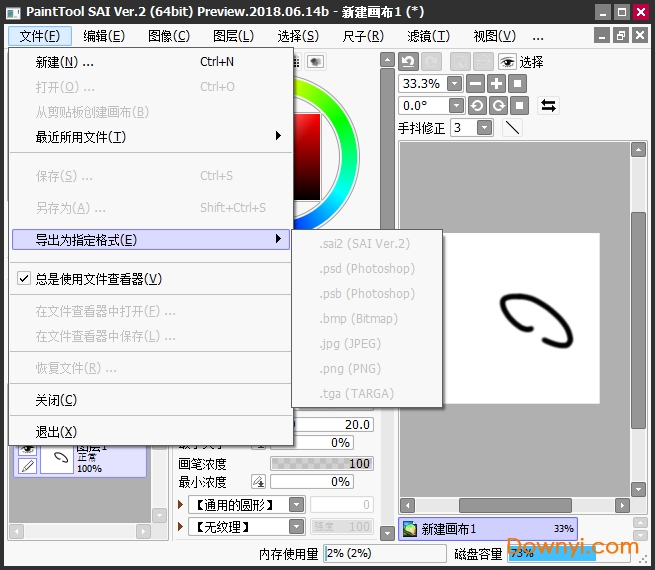This screenshot has width=655, height=570.
Task: Click 关闭(C) to close the canvas
Action: click(x=56, y=400)
